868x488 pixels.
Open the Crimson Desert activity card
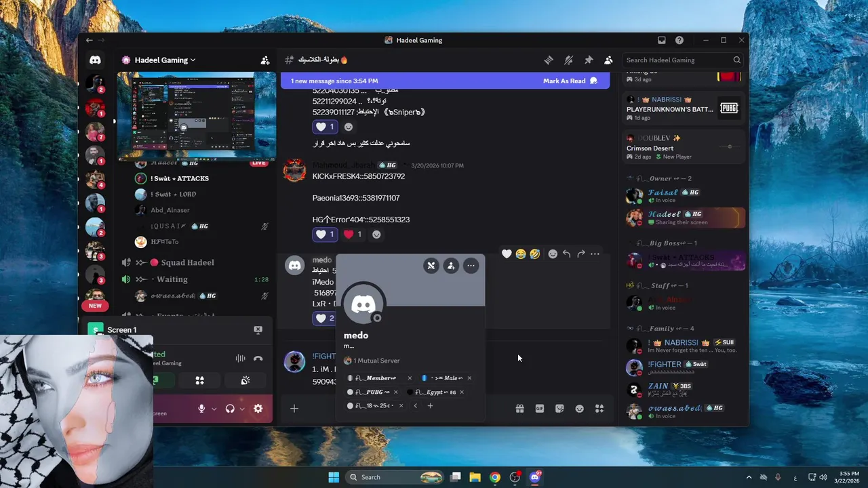click(684, 146)
